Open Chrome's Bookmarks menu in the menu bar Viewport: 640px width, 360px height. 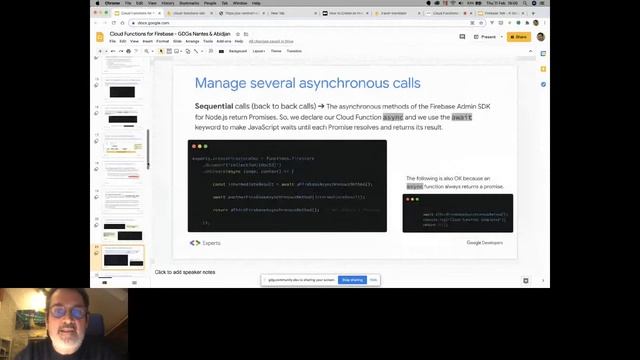[189, 3]
